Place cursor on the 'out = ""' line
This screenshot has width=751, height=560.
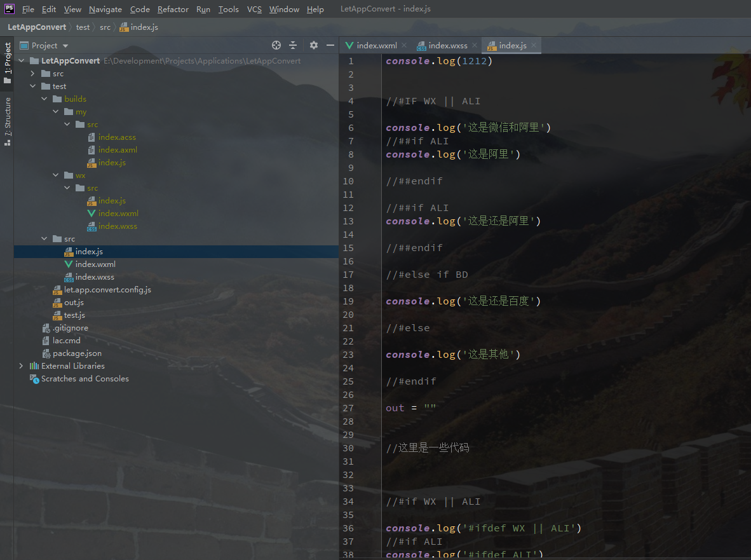coord(410,408)
